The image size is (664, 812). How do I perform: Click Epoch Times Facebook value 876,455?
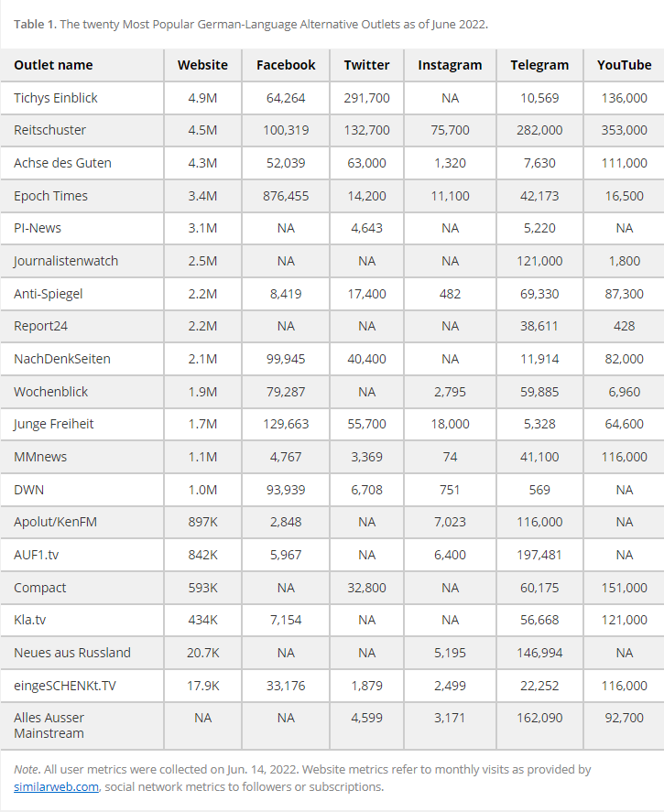pos(286,196)
